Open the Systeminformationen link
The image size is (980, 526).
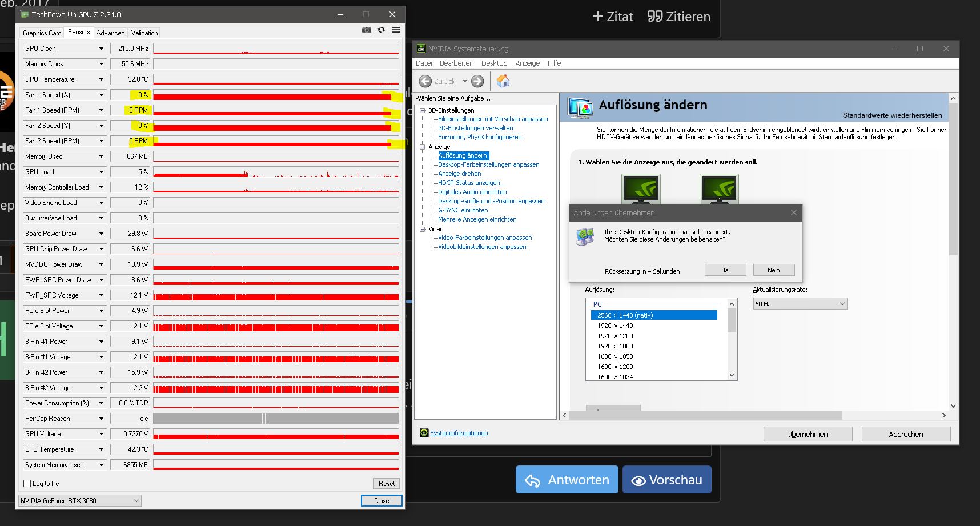pyautogui.click(x=459, y=433)
